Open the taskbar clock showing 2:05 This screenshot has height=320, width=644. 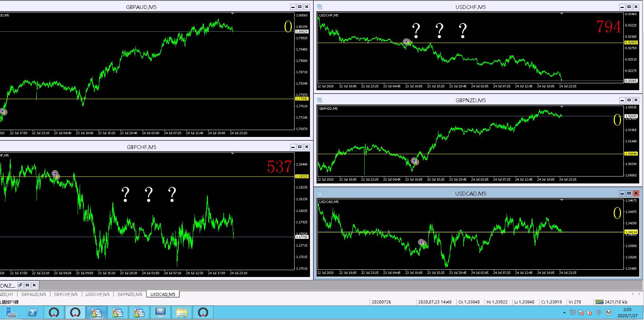(627, 312)
